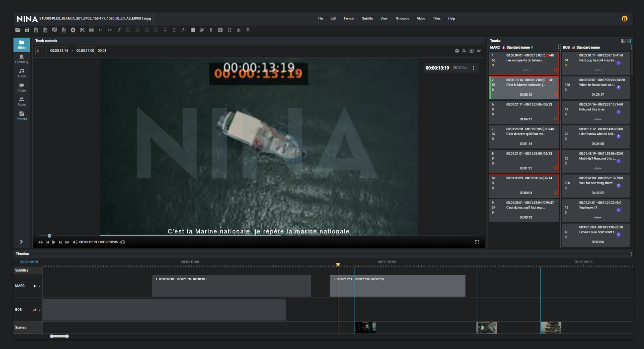
Task: Expand the left sidebar with chevron
Action: pyautogui.click(x=21, y=242)
